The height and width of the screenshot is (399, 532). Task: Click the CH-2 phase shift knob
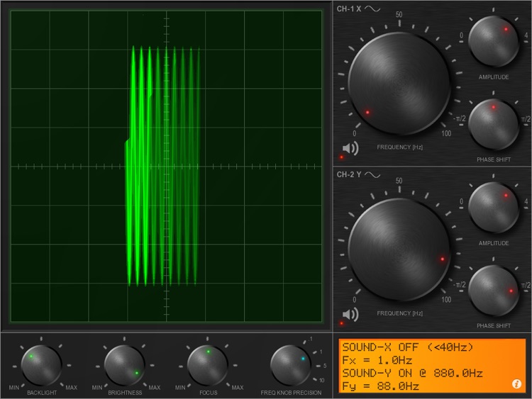(x=494, y=291)
